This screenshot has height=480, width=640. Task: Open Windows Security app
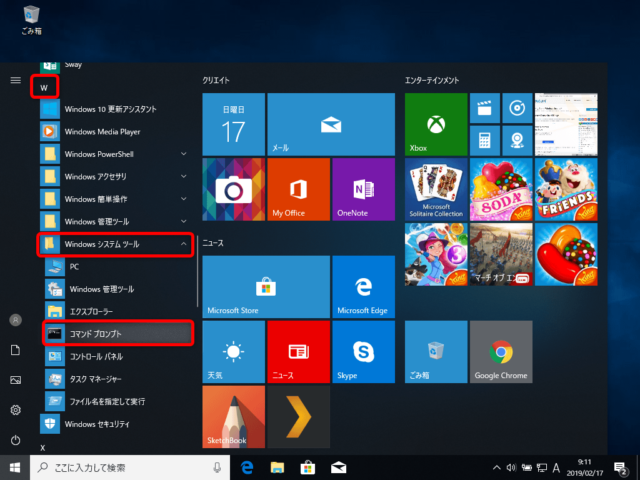(116, 424)
